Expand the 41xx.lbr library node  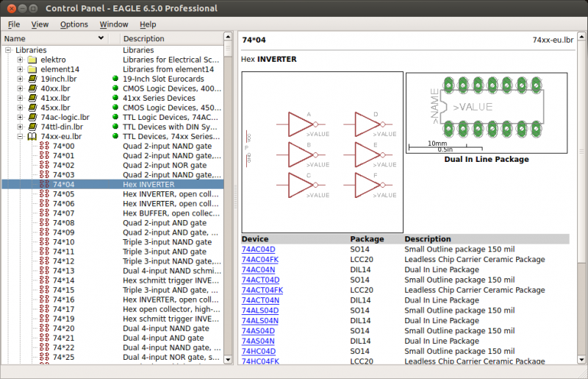tap(20, 98)
